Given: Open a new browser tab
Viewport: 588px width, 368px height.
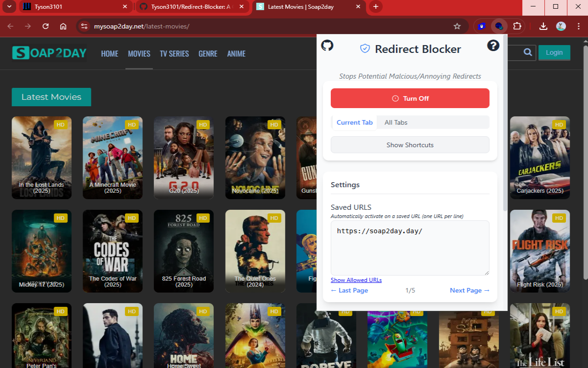Looking at the screenshot, I should 376,6.
